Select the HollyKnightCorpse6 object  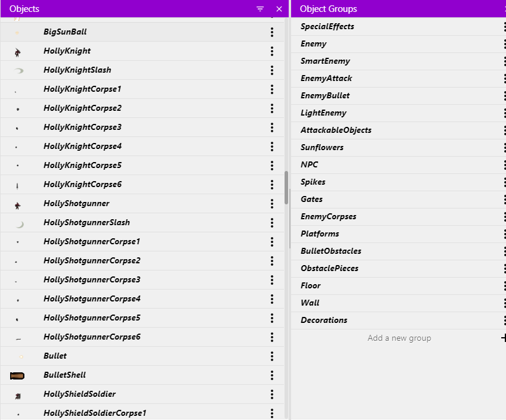point(142,185)
